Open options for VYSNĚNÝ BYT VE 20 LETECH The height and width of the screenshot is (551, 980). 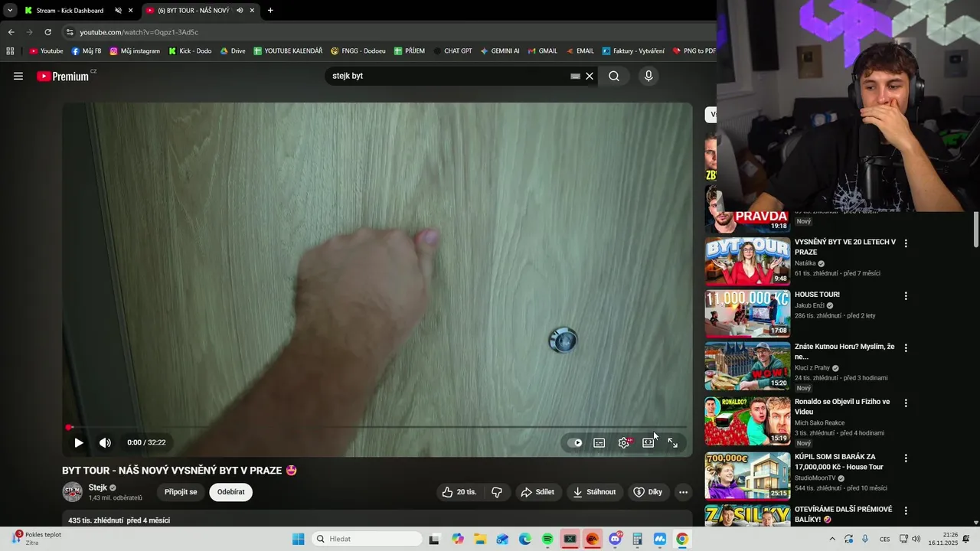tap(906, 243)
